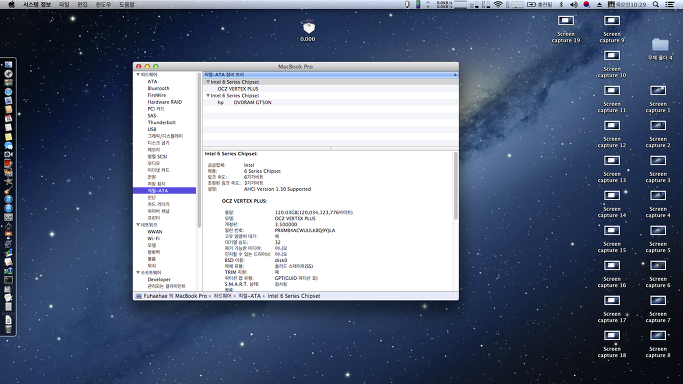Select the Screen capture 14 desktop icon

pyautogui.click(x=612, y=195)
